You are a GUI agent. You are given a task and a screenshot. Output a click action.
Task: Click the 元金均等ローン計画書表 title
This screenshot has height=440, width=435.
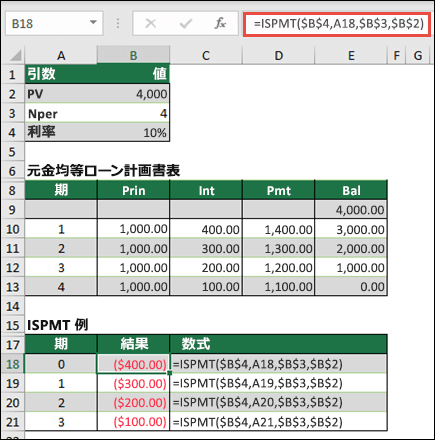103,171
